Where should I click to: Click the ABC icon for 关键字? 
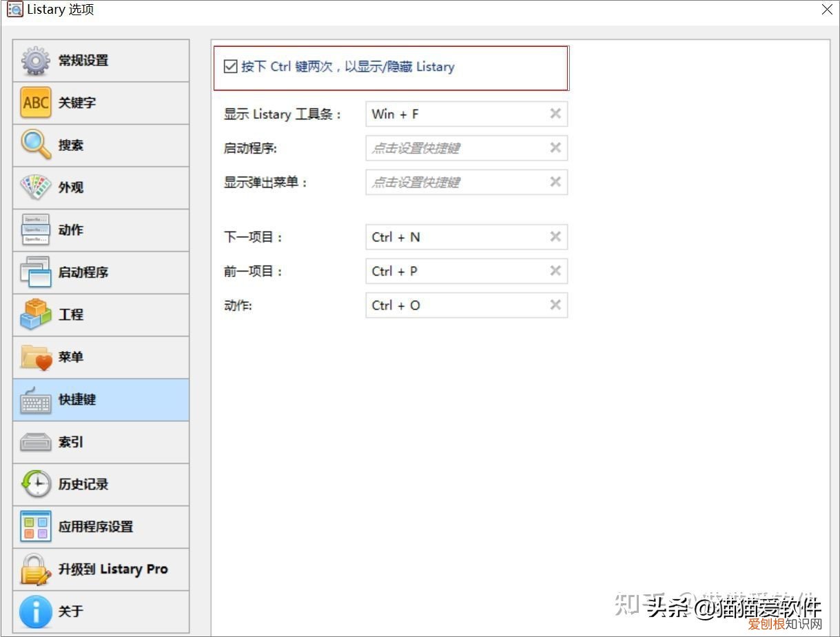coord(35,103)
